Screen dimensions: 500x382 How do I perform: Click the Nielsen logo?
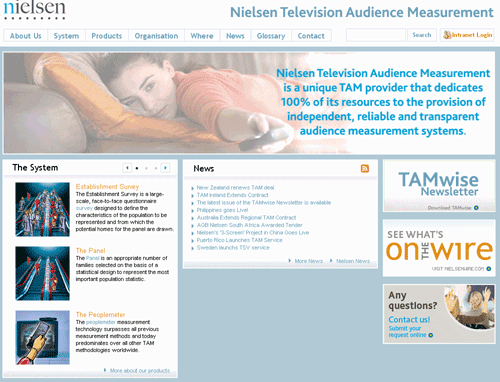[34, 9]
